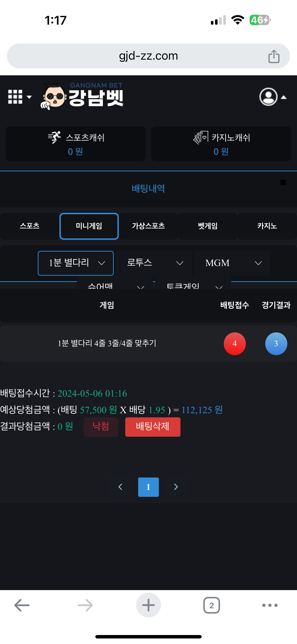297x644 pixels.
Task: Go to next page arrow
Action: point(176,487)
